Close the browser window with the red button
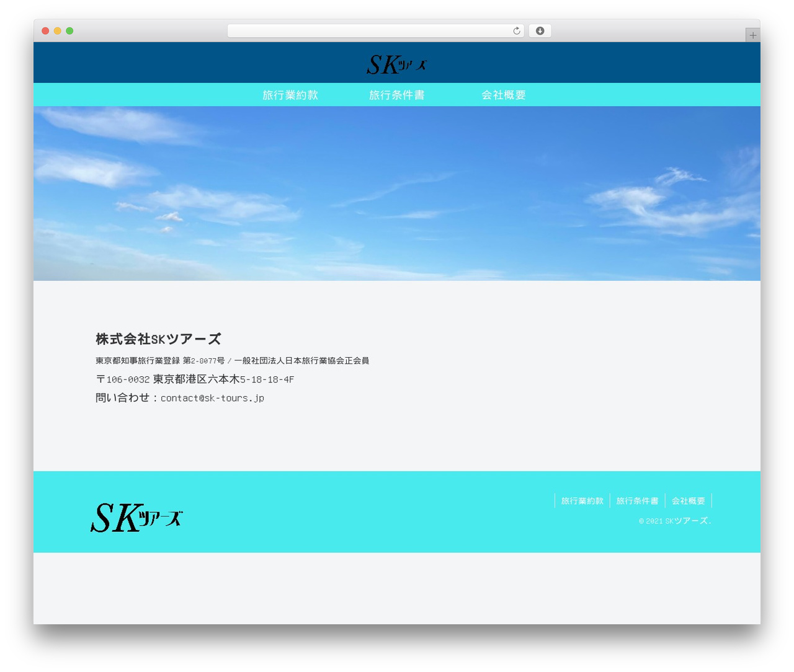Screen dimensions: 794x672 [x=45, y=31]
